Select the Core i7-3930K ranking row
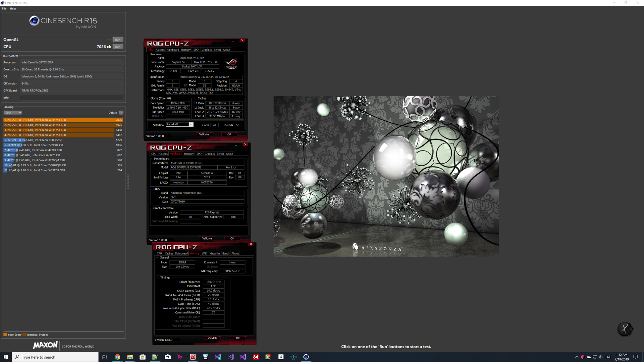Image resolution: width=644 pixels, height=362 pixels. (x=63, y=145)
